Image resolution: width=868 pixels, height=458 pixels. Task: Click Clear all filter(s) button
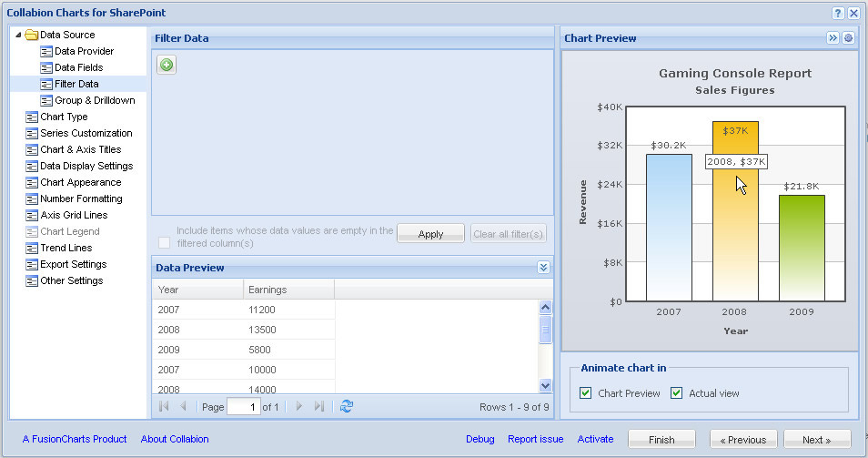509,234
